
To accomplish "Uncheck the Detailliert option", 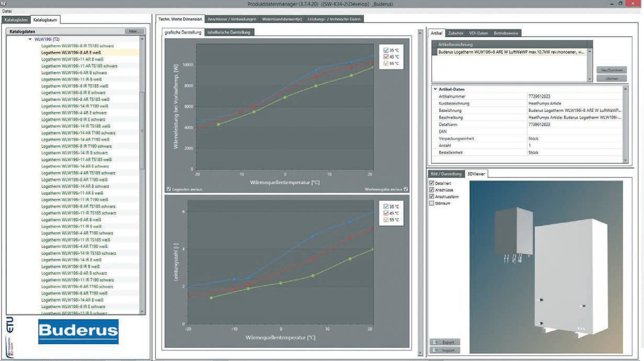I will click(432, 183).
